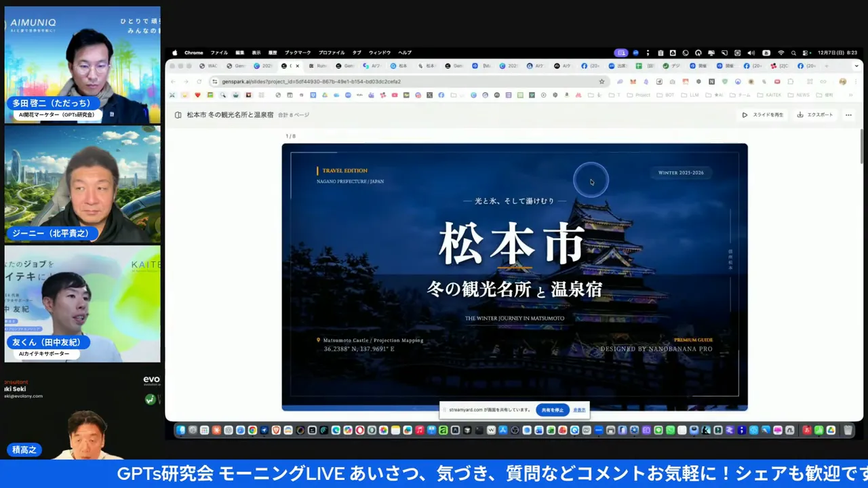Click the browser reload icon

pos(199,81)
